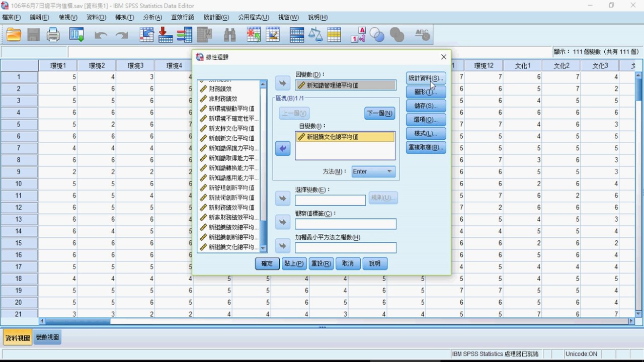Image resolution: width=644 pixels, height=362 pixels.
Task: Open the Method (方法) Enter dropdown
Action: pos(373,171)
